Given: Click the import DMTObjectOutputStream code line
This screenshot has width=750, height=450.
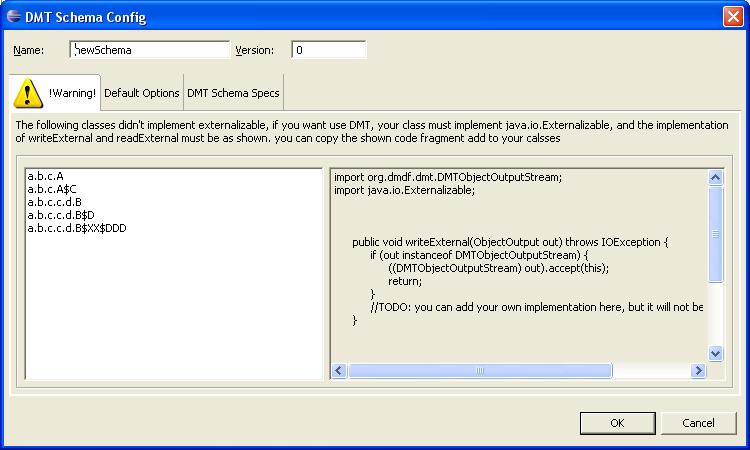Looking at the screenshot, I should click(448, 177).
